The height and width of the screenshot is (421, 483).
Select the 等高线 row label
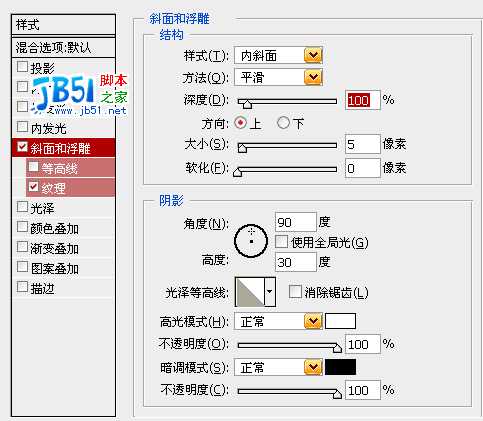pyautogui.click(x=60, y=168)
